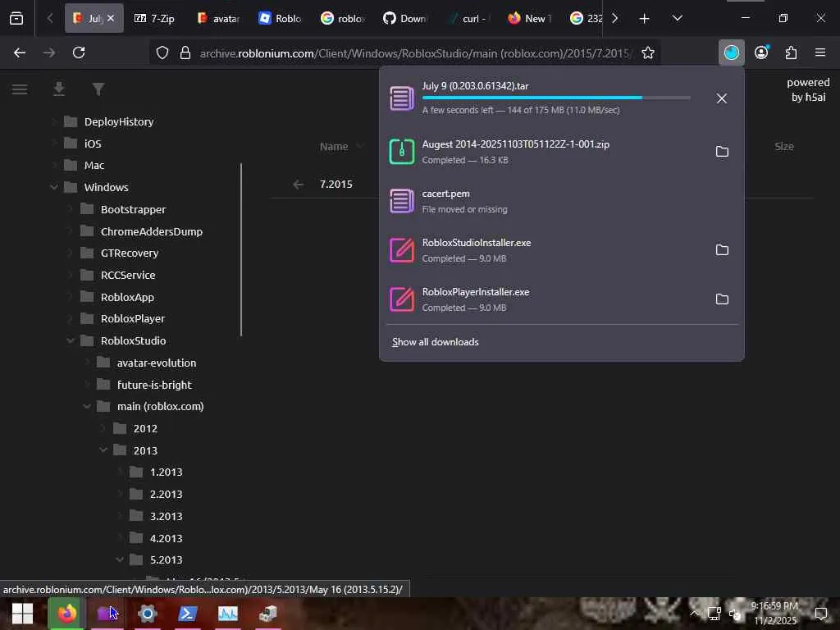Show RobloxStudioInstaller.exe in folder
The width and height of the screenshot is (840, 630).
click(x=722, y=250)
